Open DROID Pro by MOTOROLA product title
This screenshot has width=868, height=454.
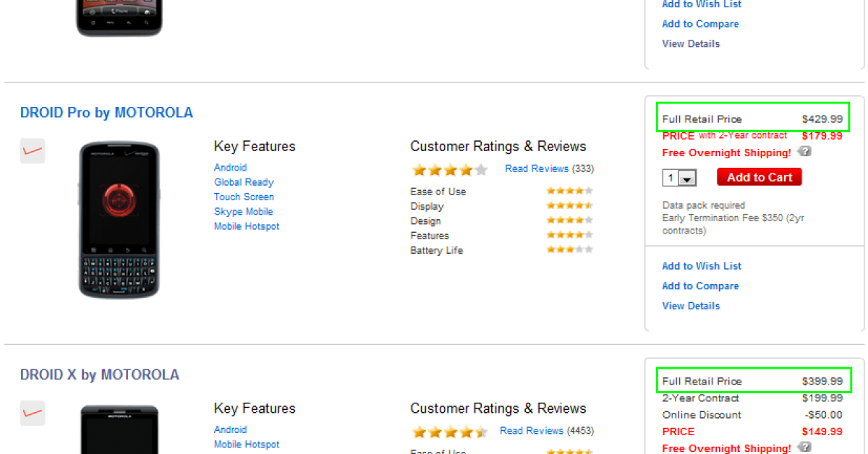point(106,113)
